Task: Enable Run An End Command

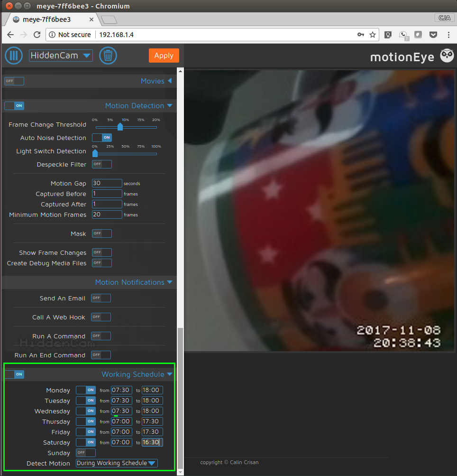Action: pos(101,355)
